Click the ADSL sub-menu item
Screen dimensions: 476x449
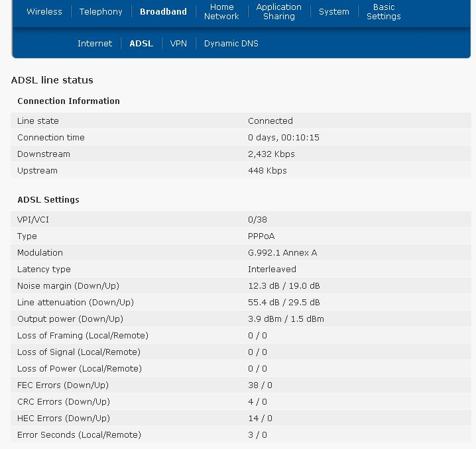pyautogui.click(x=141, y=44)
